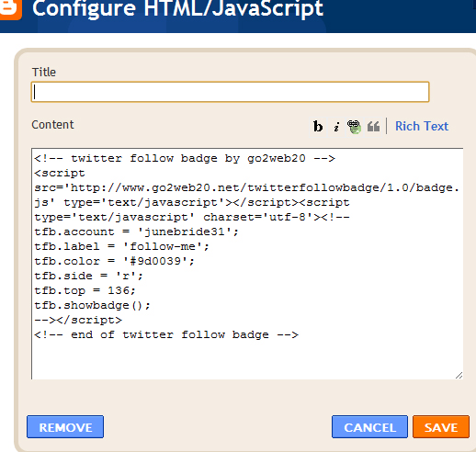The image size is (476, 452).
Task: Click the line with charset='utf-8'
Action: (x=192, y=217)
